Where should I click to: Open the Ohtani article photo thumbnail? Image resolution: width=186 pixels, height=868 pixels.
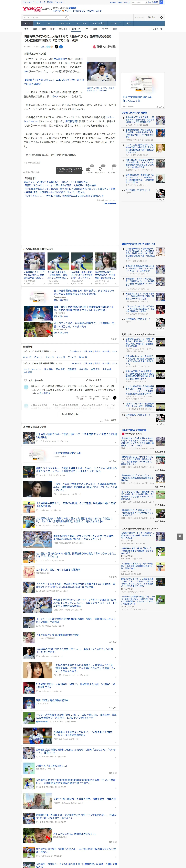click(101, 71)
